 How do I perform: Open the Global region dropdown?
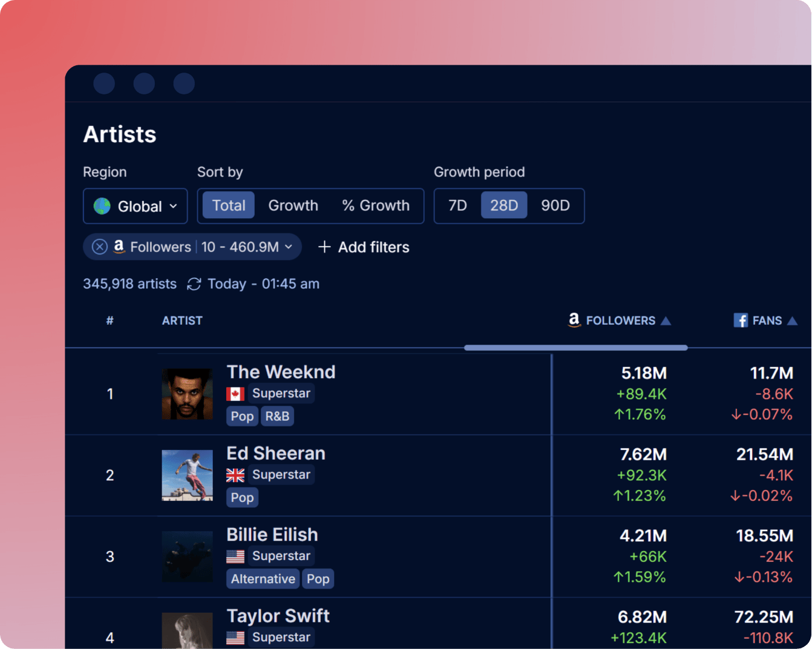tap(135, 206)
